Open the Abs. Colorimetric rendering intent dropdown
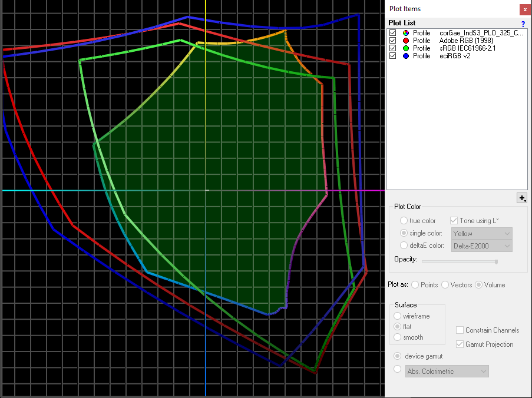This screenshot has height=398, width=532. pyautogui.click(x=447, y=372)
